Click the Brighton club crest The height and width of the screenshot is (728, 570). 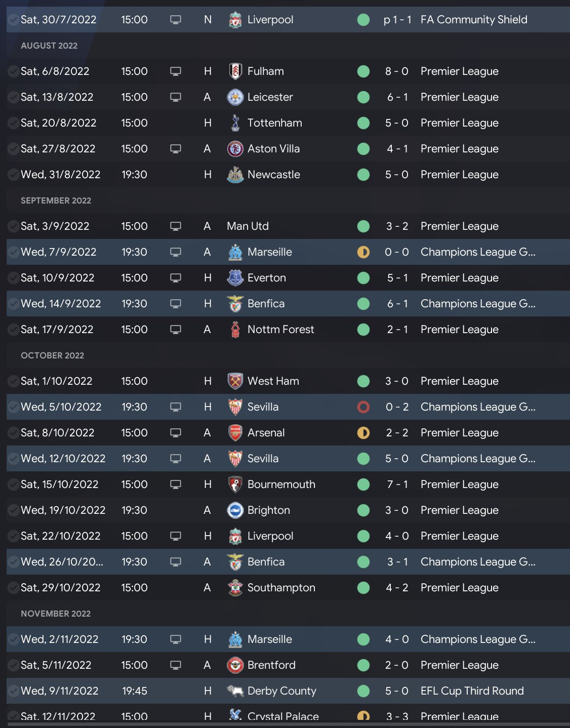click(x=235, y=510)
